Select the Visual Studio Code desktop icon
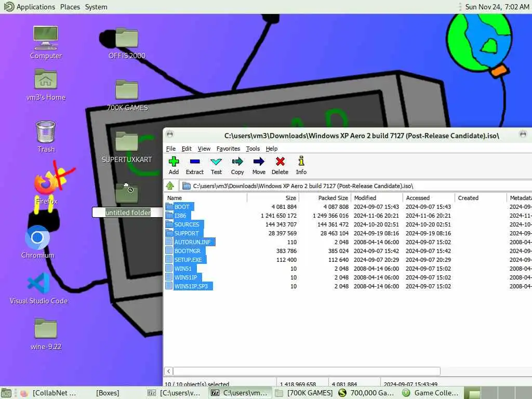This screenshot has width=532, height=399. [x=38, y=289]
